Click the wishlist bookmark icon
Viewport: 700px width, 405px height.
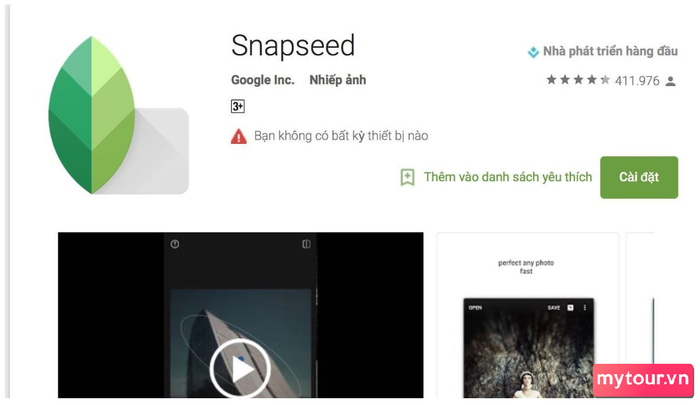pos(407,177)
